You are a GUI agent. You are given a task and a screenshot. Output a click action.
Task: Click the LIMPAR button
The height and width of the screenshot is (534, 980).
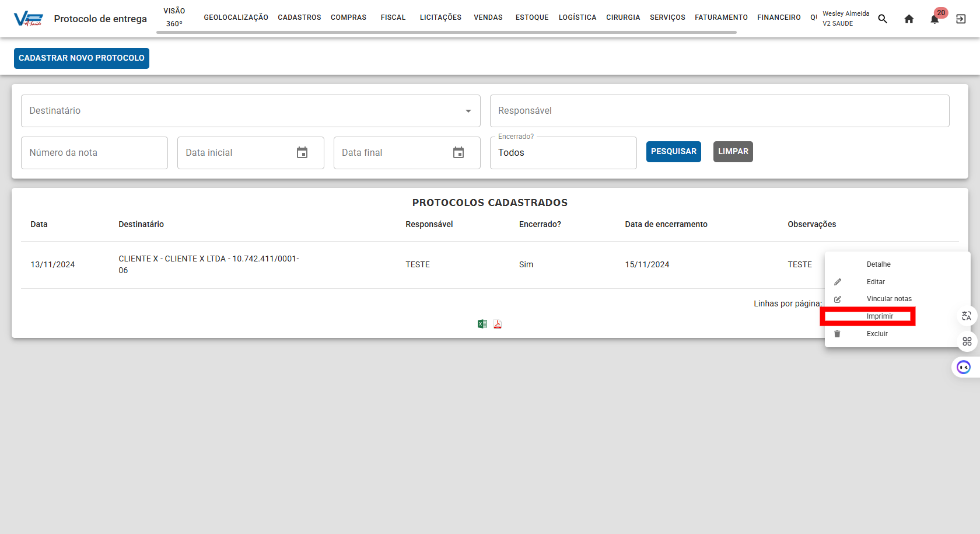pyautogui.click(x=733, y=152)
